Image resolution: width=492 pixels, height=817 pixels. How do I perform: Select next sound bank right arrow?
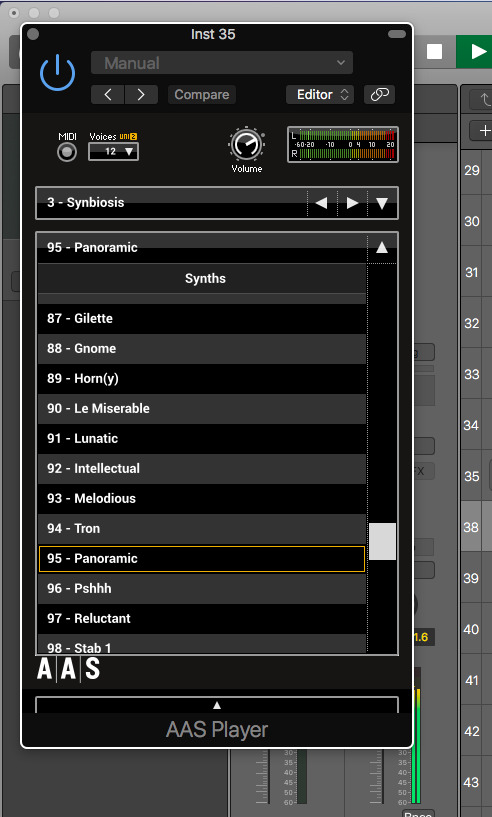pyautogui.click(x=352, y=203)
